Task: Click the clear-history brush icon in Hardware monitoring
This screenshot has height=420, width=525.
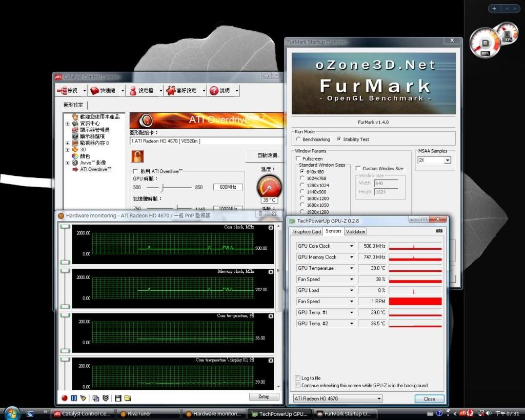Action: click(x=83, y=398)
